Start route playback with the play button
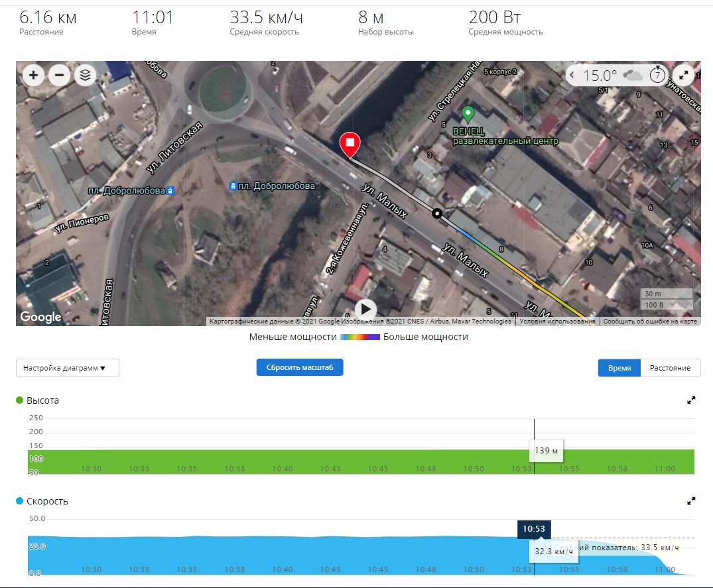The width and height of the screenshot is (713, 588). tap(365, 309)
